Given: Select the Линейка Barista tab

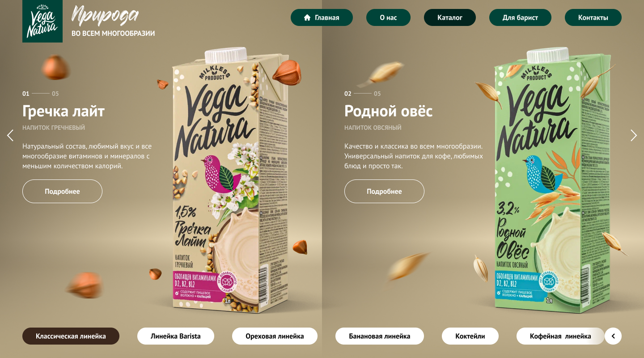Looking at the screenshot, I should point(176,336).
